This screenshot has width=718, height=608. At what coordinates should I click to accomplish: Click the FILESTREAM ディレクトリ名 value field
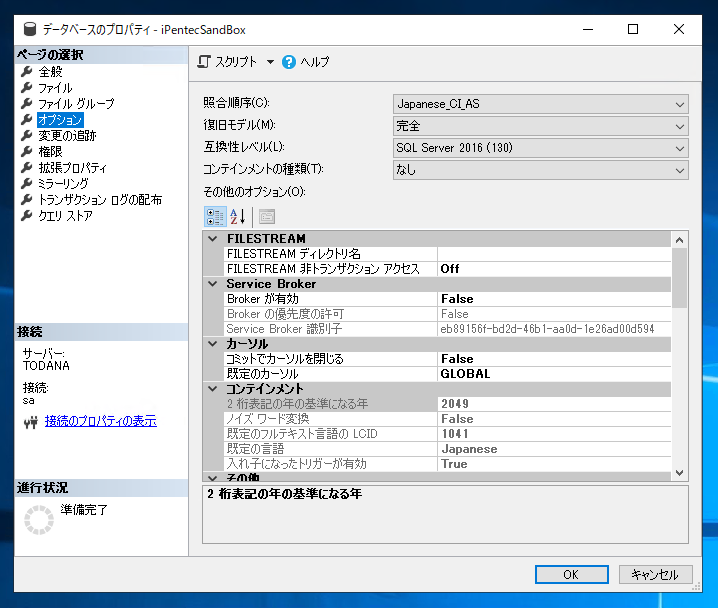(x=554, y=254)
